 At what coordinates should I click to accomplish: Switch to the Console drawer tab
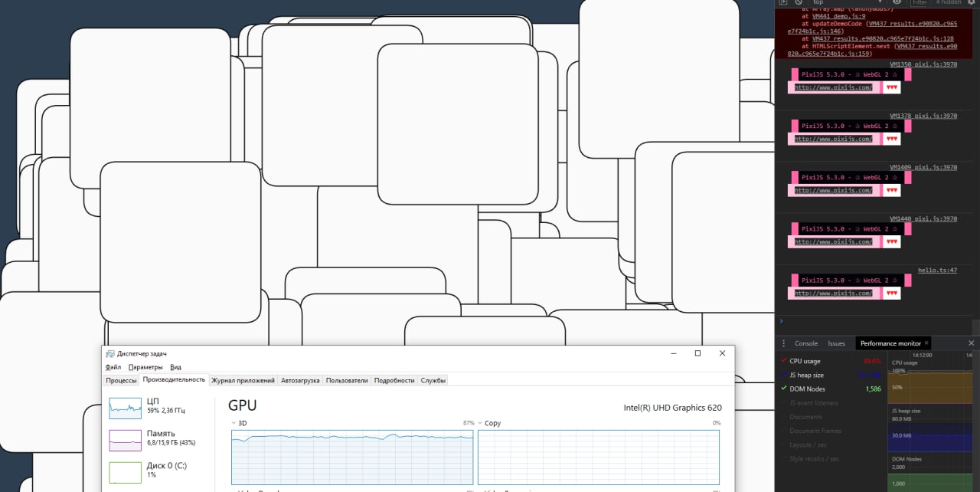tap(806, 343)
